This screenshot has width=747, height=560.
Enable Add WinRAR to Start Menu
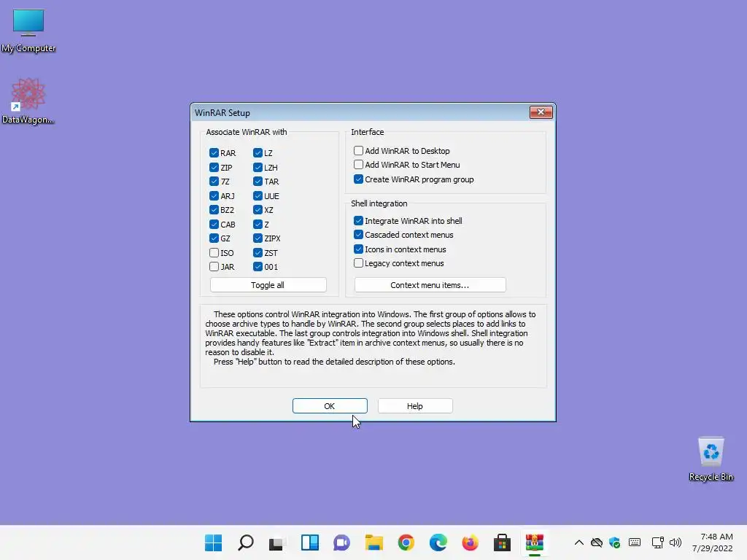tap(358, 165)
